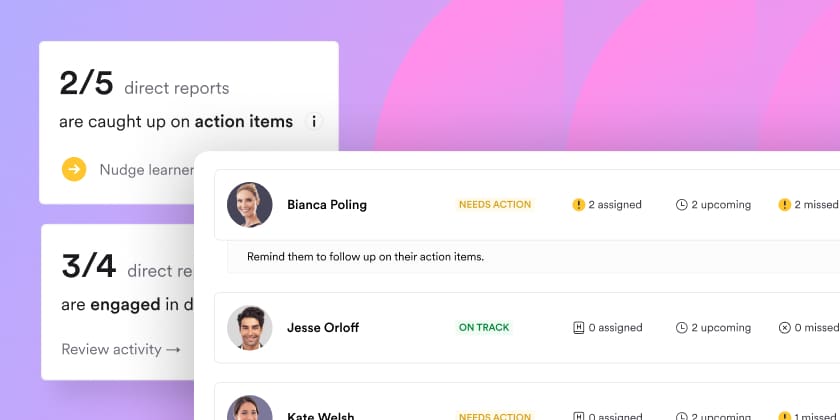
Task: Open Bianca Poling's profile photo
Action: point(250,205)
